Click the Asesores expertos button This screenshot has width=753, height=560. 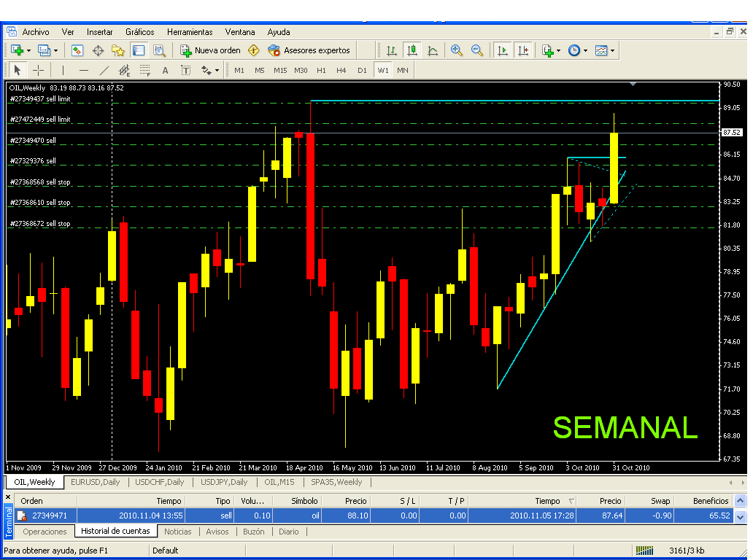pyautogui.click(x=309, y=50)
